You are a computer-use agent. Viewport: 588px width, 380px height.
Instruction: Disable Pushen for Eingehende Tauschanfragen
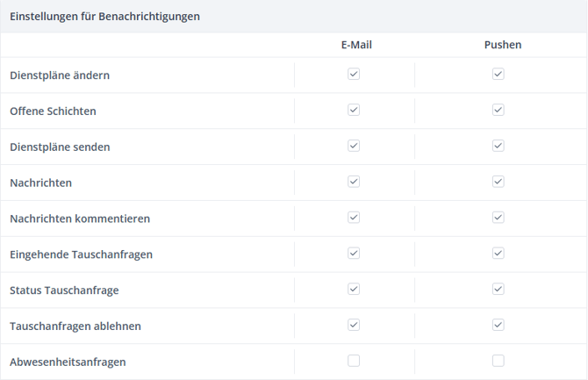pyautogui.click(x=498, y=253)
